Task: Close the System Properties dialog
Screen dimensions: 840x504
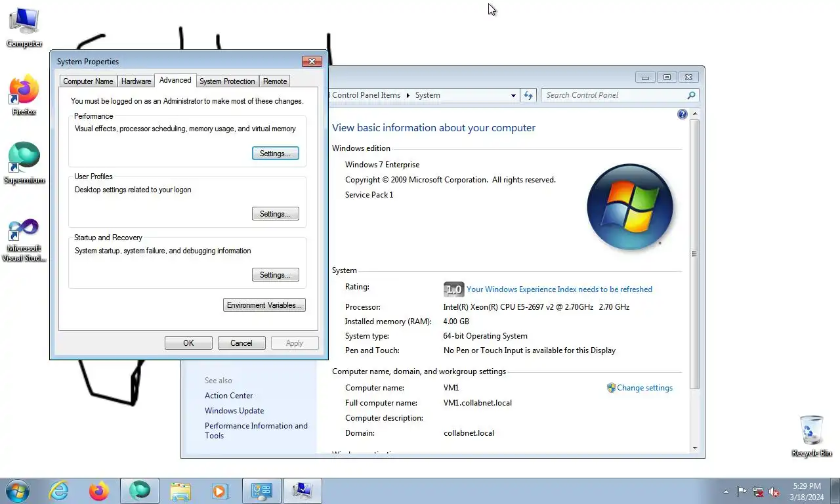Action: click(x=312, y=61)
